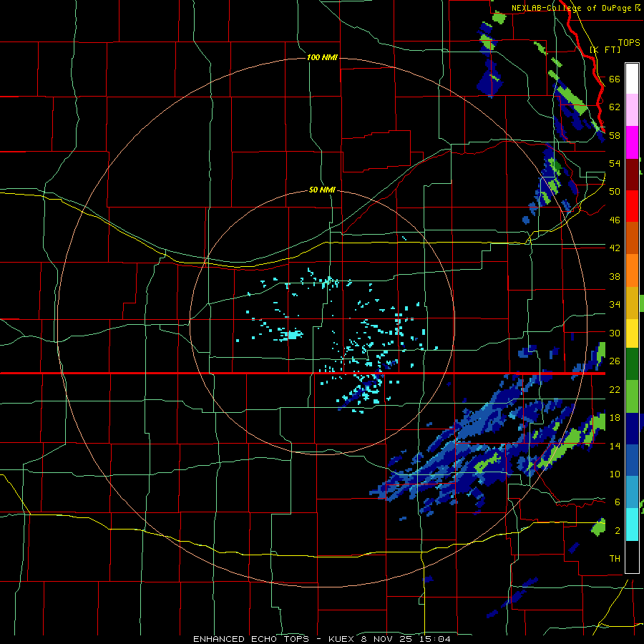644x644 pixels.
Task: Click the ENHANCED ECHO TOPS caption text
Action: [250, 639]
